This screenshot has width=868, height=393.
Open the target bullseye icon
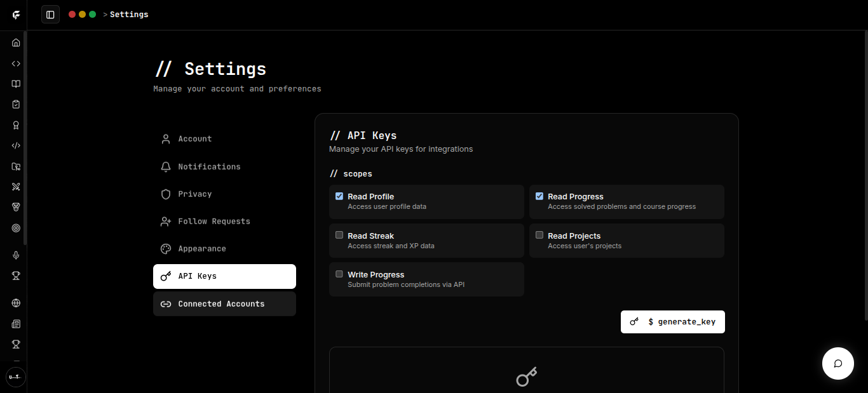pyautogui.click(x=16, y=228)
